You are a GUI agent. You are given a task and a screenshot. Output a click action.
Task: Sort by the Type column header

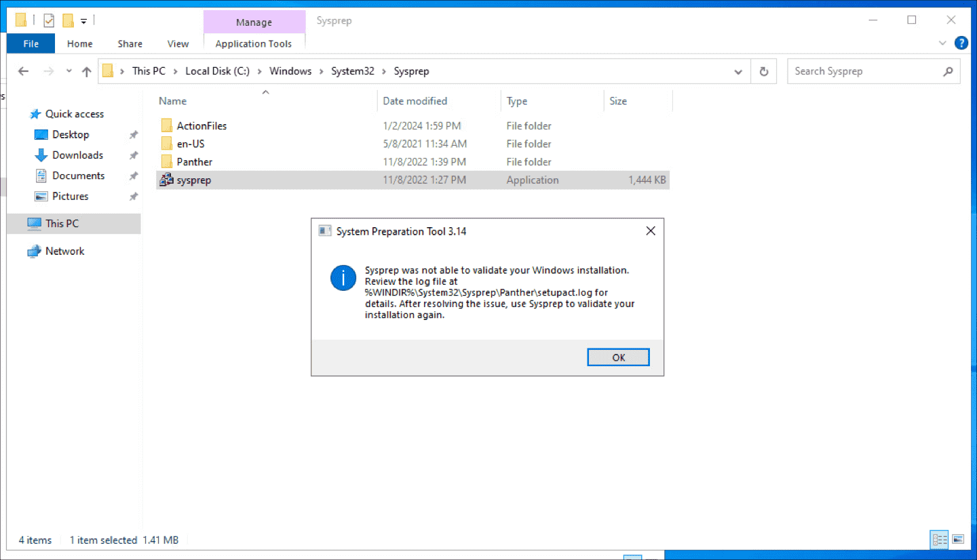(552, 101)
